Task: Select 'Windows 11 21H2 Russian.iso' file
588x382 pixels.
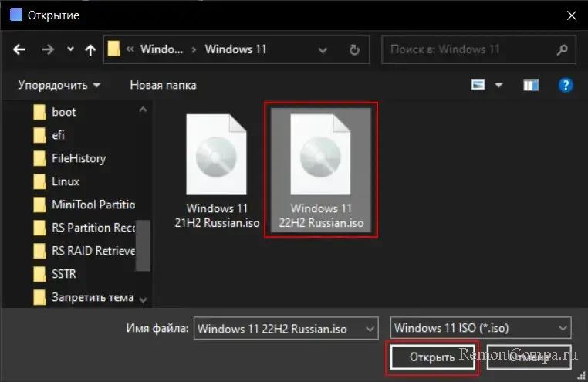Action: [x=217, y=171]
